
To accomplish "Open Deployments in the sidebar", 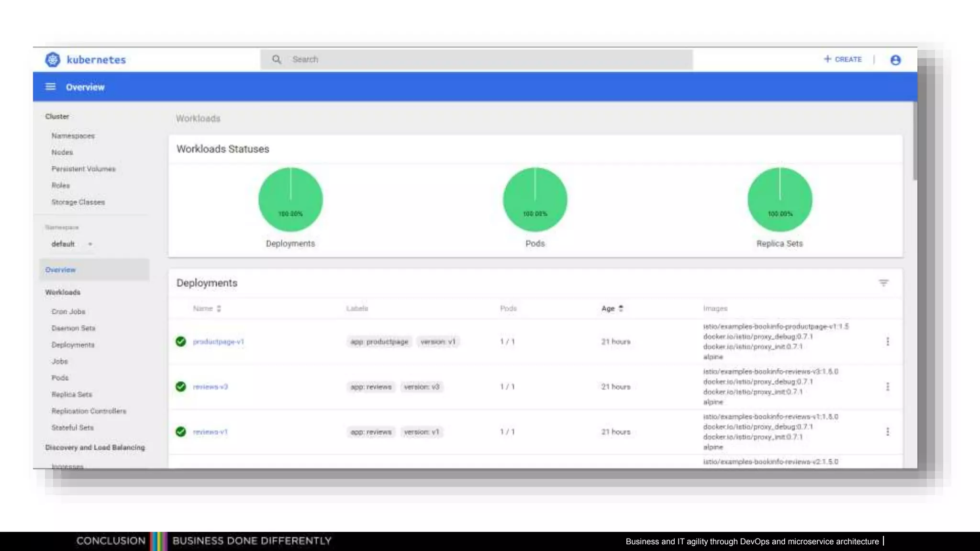I will [73, 345].
